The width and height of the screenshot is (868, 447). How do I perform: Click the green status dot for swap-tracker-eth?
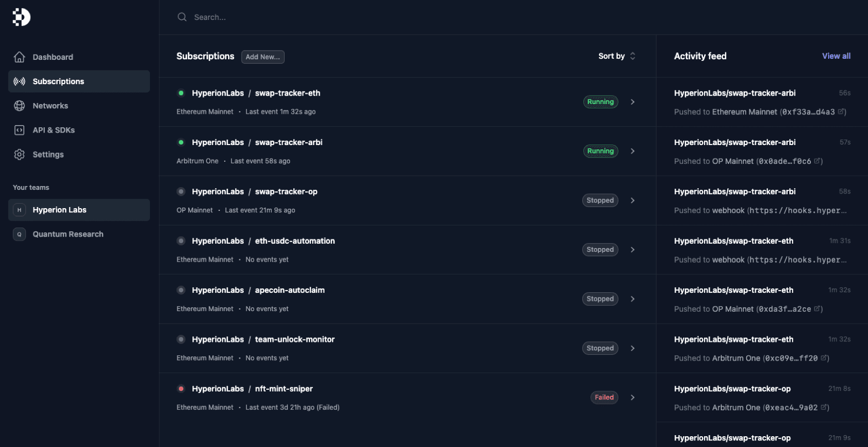(x=181, y=93)
